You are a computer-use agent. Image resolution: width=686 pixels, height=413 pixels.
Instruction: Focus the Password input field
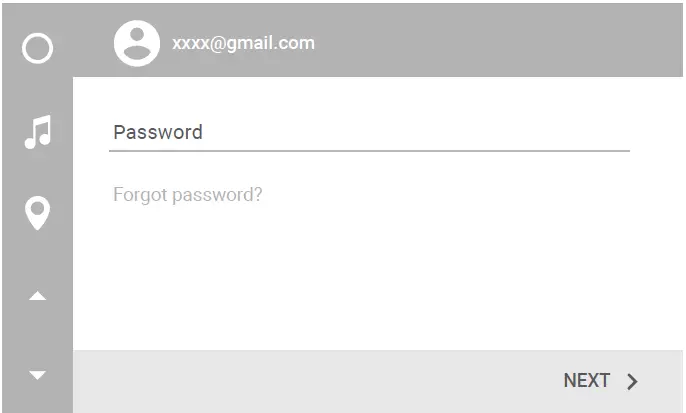pos(368,132)
